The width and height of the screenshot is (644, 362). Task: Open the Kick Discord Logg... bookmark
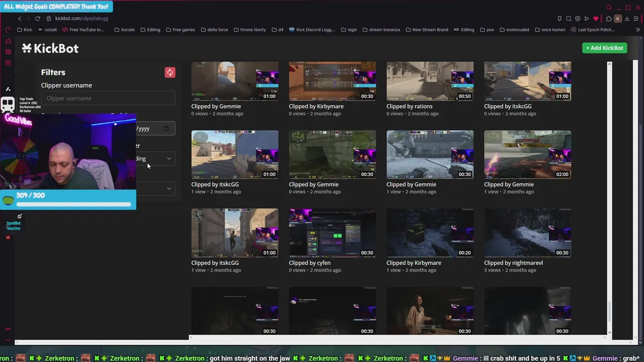tap(312, 30)
